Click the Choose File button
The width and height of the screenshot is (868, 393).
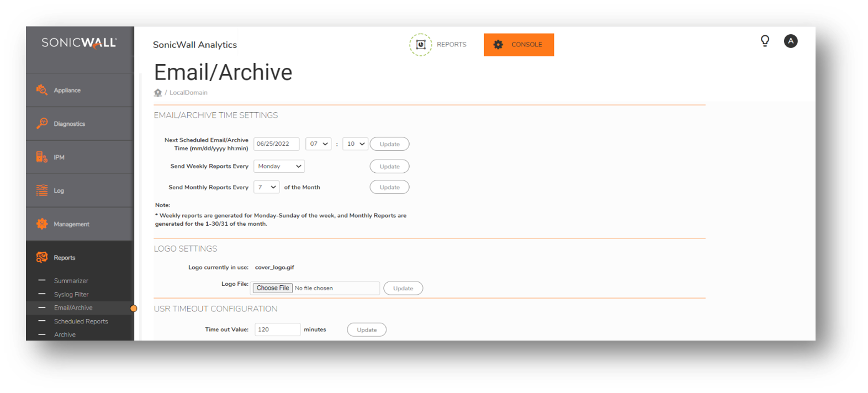273,288
